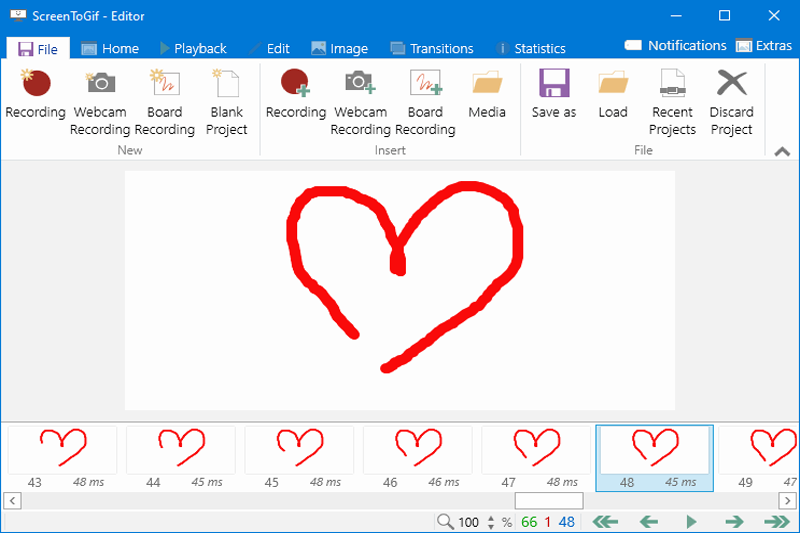Screen dimensions: 800x533
Task: Start a new Board Recording
Action: 164,100
